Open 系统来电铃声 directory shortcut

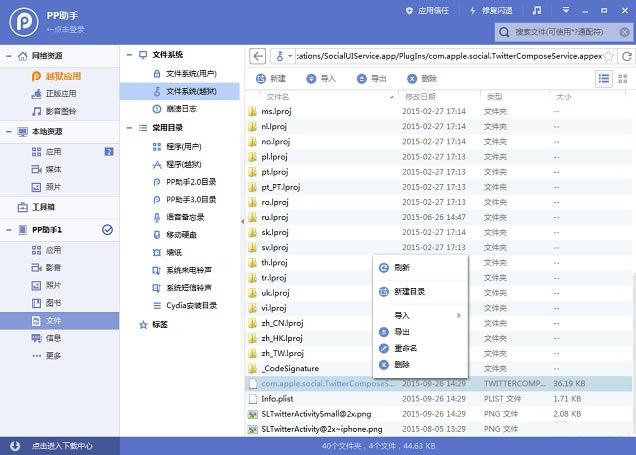click(182, 270)
